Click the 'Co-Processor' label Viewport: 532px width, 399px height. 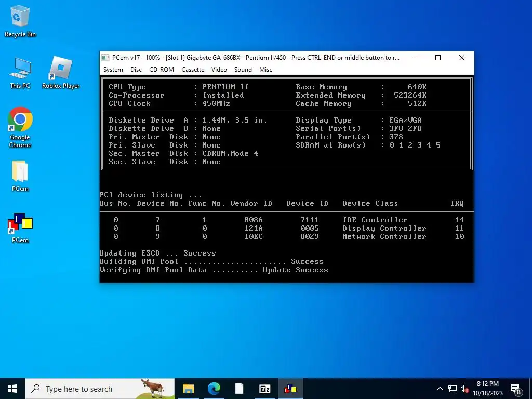coord(137,96)
